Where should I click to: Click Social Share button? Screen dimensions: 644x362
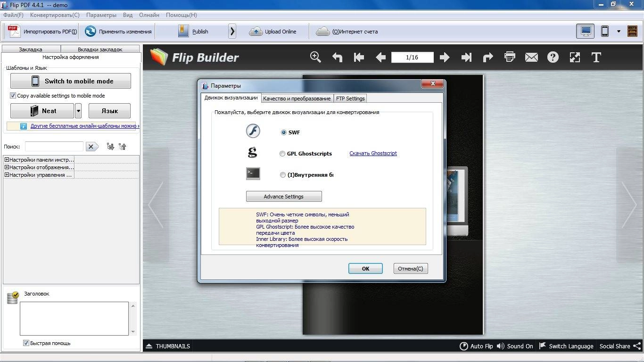coord(620,346)
